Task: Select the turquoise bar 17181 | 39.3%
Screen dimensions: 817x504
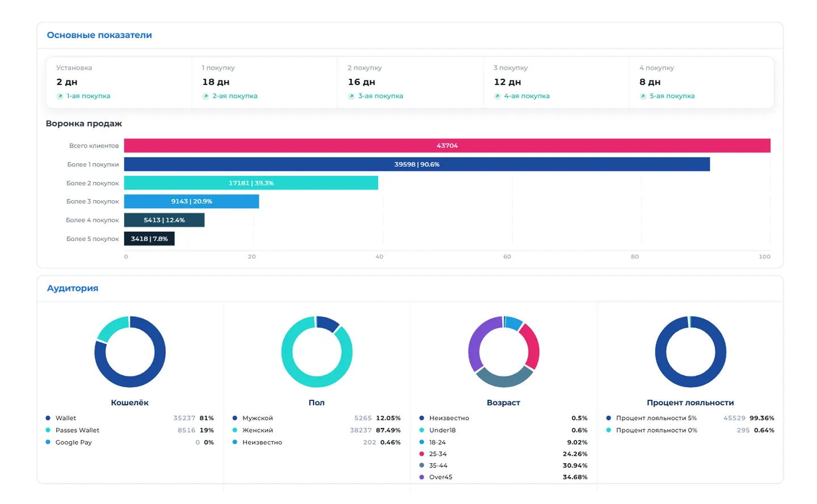Action: pos(251,183)
